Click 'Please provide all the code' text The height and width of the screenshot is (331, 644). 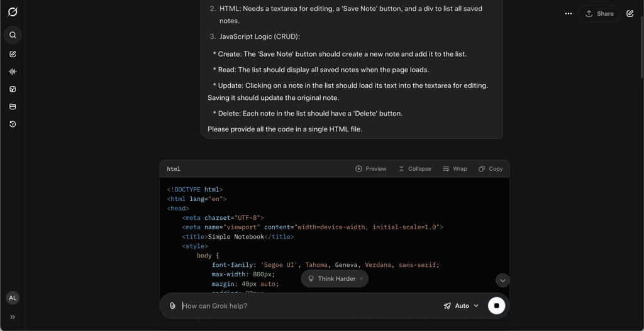(285, 129)
